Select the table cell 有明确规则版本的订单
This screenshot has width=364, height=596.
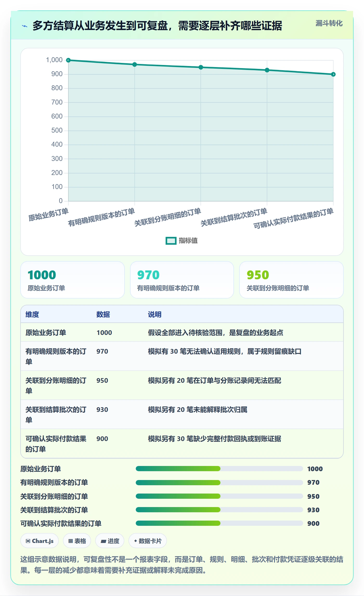tap(56, 357)
